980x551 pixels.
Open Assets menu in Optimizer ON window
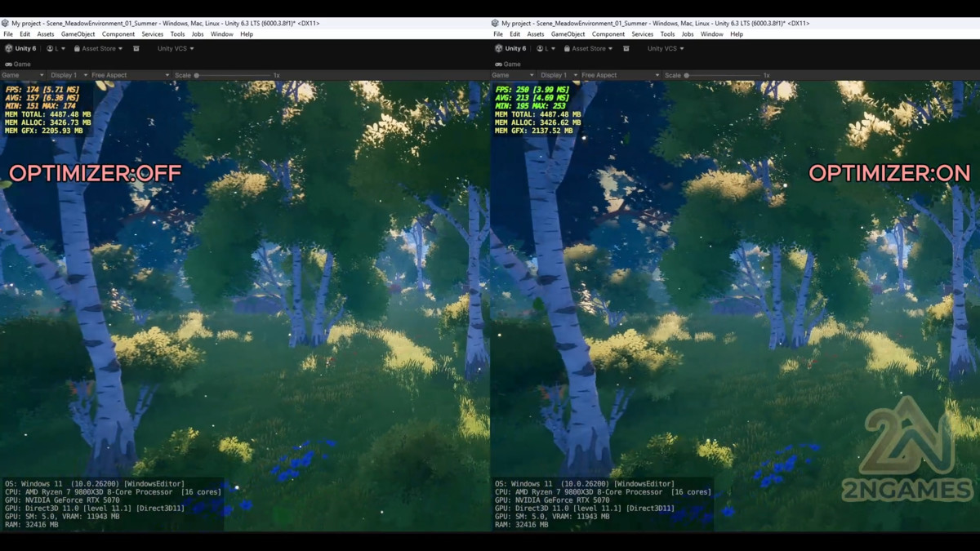point(536,34)
